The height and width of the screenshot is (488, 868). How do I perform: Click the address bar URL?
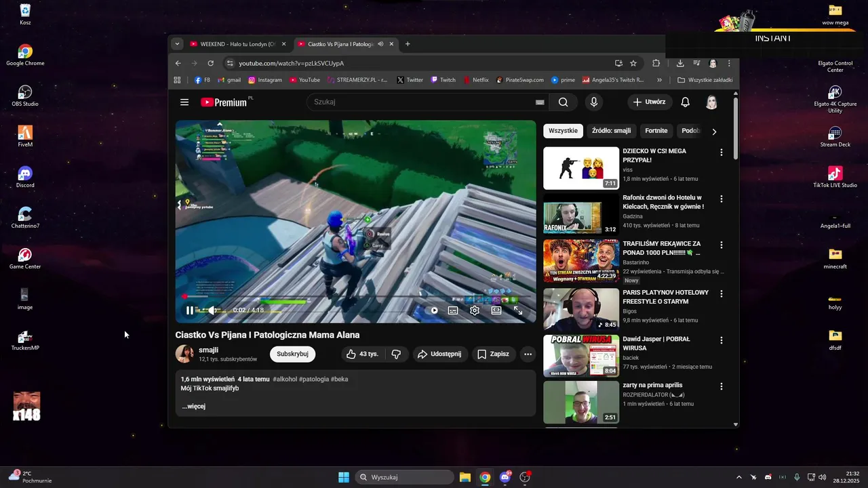click(292, 63)
